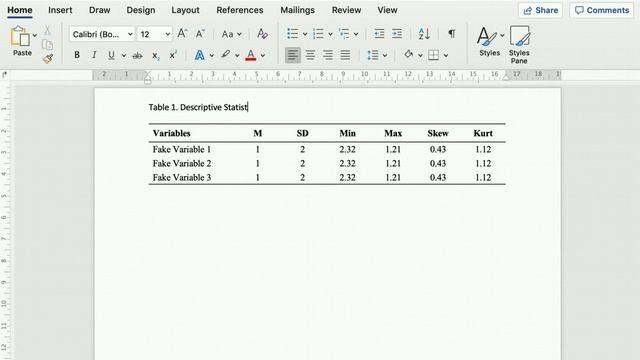This screenshot has width=640, height=360.
Task: Open the Design tab
Action: coord(141,10)
